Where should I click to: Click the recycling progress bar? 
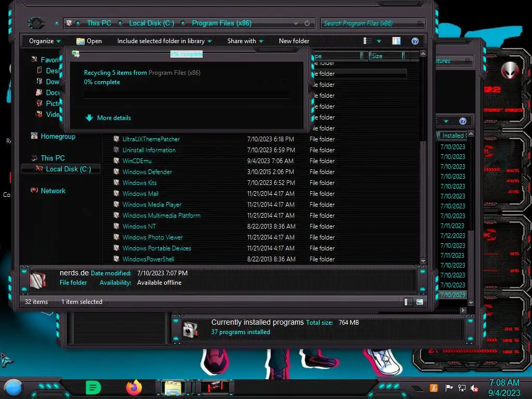click(187, 95)
